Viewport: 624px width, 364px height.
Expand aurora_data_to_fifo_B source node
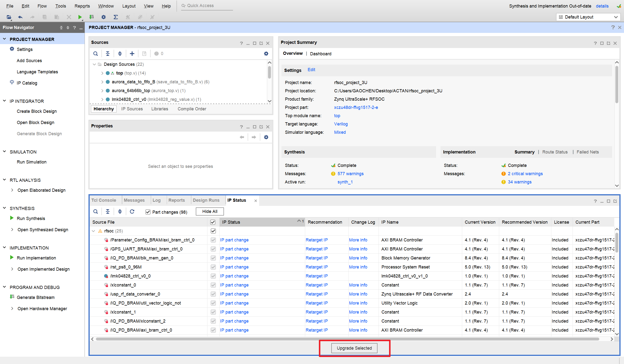[102, 82]
